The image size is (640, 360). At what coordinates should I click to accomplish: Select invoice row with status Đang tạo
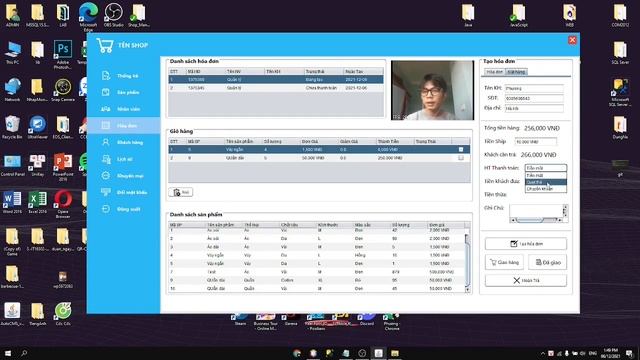click(276, 79)
